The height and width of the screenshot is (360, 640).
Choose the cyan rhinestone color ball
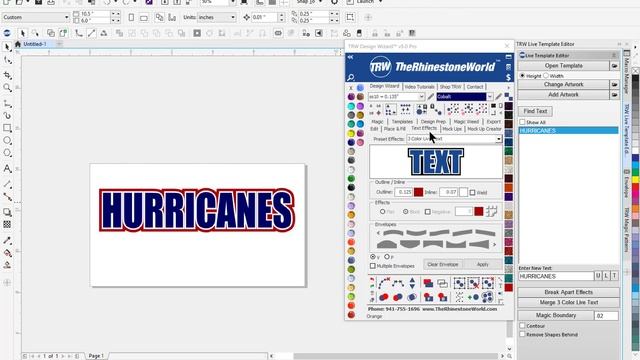tap(351, 106)
